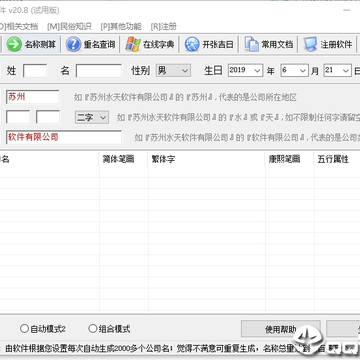Click the 姓 surname input field
The image size is (360, 360).
pos(35,71)
